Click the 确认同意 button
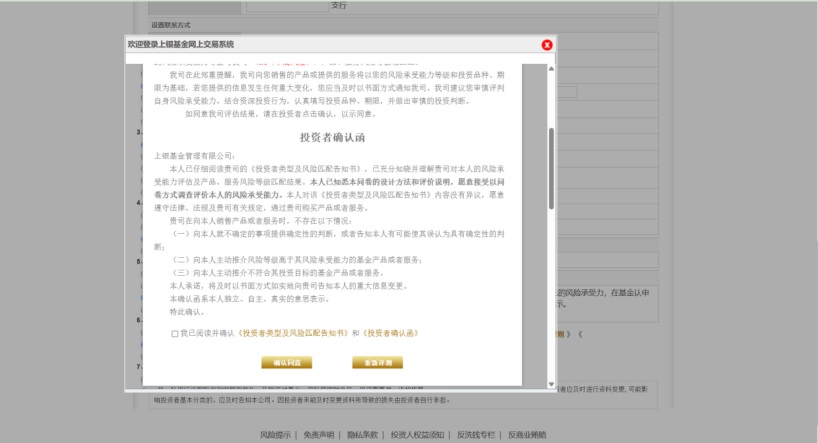This screenshot has height=443, width=818. (x=287, y=362)
